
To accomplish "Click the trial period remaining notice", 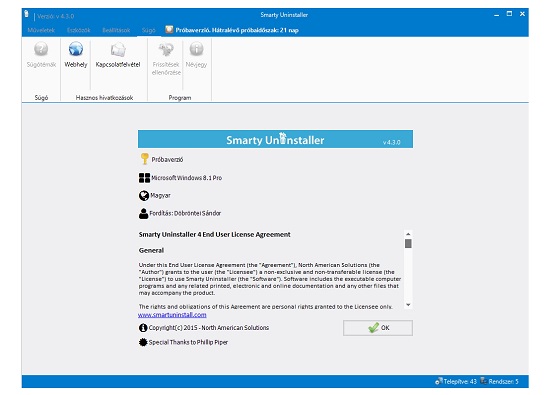I will (x=237, y=30).
